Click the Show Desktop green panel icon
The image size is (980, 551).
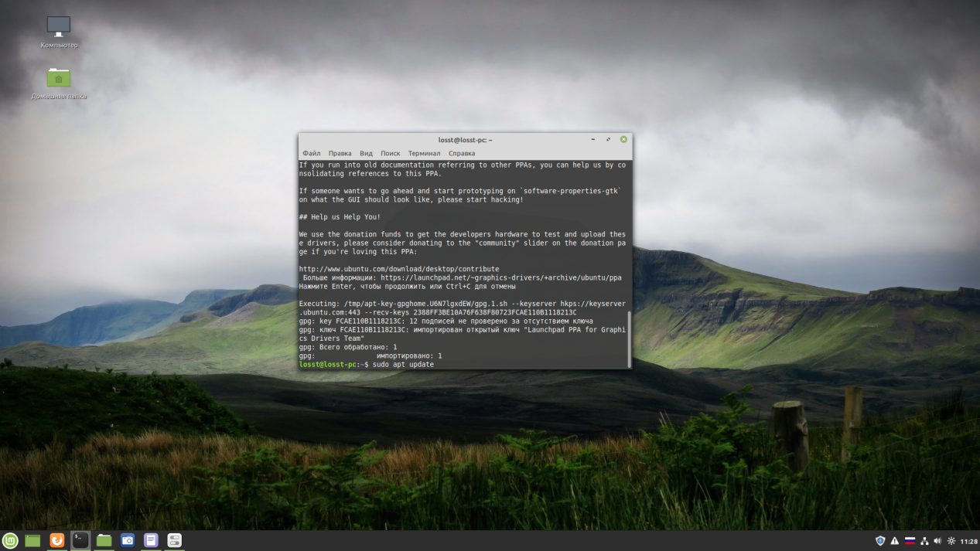tap(32, 541)
